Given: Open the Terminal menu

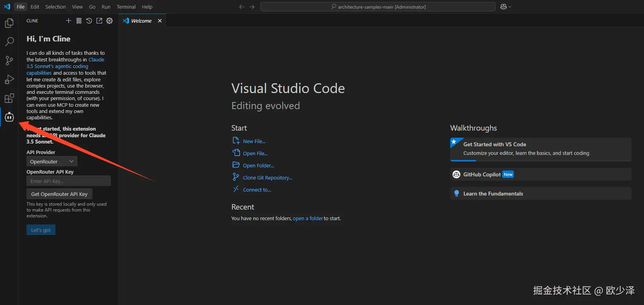Looking at the screenshot, I should point(126,7).
